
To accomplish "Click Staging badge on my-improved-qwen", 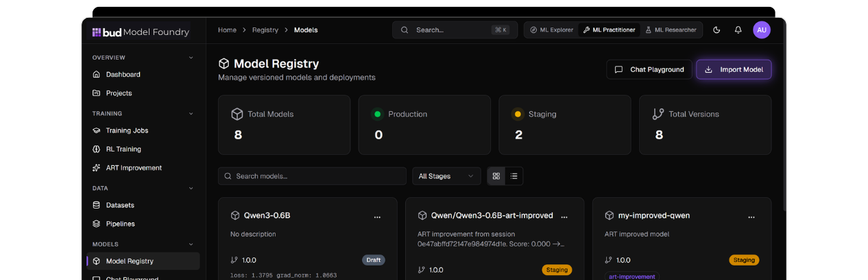I will 744,260.
